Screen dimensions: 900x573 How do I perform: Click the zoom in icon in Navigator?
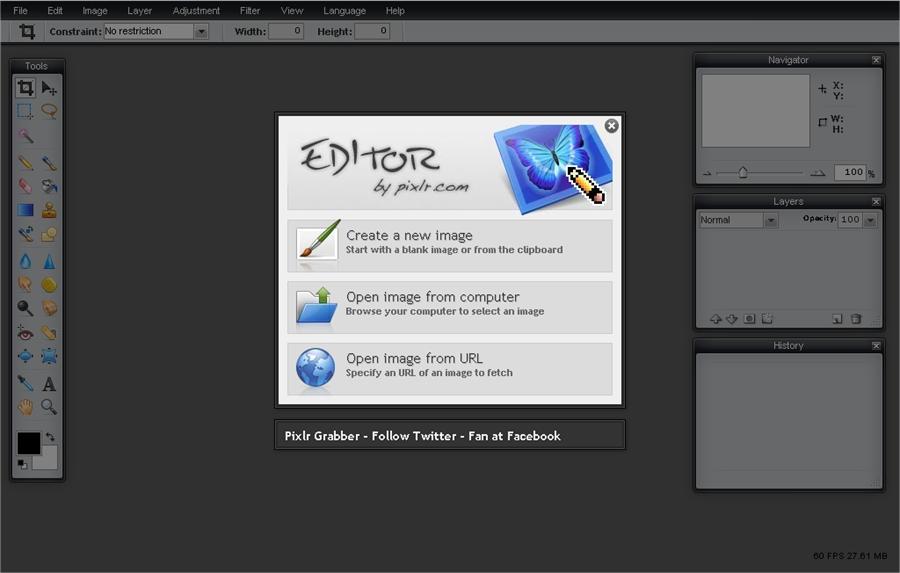coord(818,173)
